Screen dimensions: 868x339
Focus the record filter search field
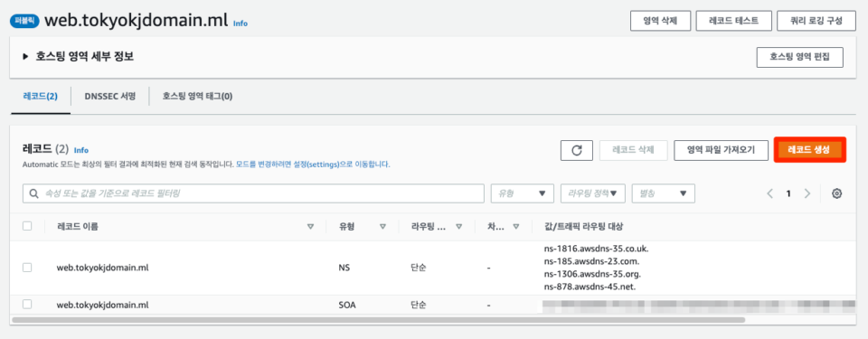pyautogui.click(x=253, y=193)
